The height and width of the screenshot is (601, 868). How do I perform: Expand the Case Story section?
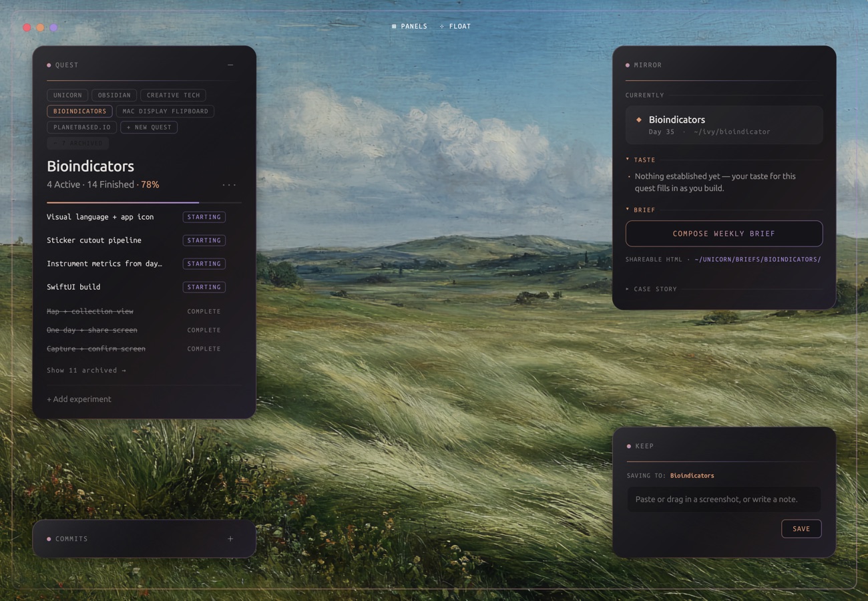pyautogui.click(x=652, y=289)
